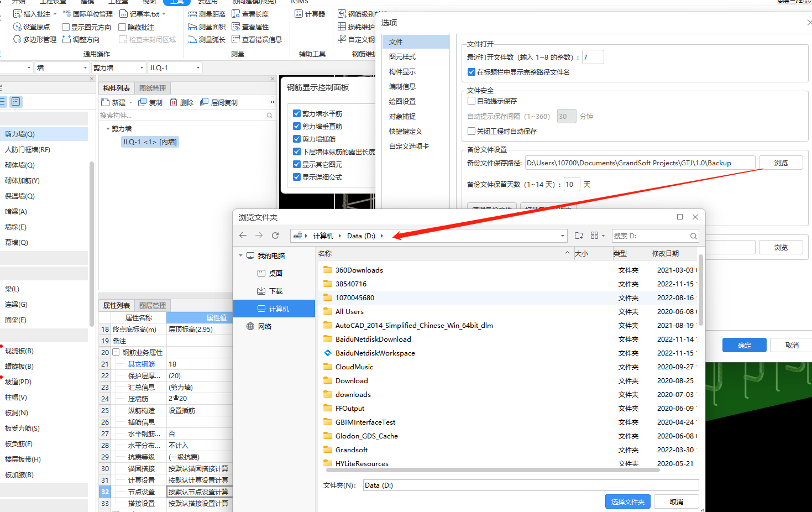
Task: Click 最近打开文件数 input field
Action: point(593,57)
